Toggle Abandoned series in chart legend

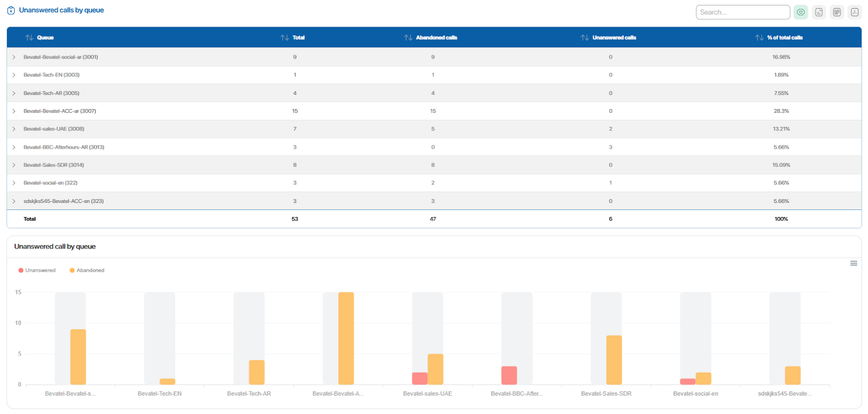(87, 270)
